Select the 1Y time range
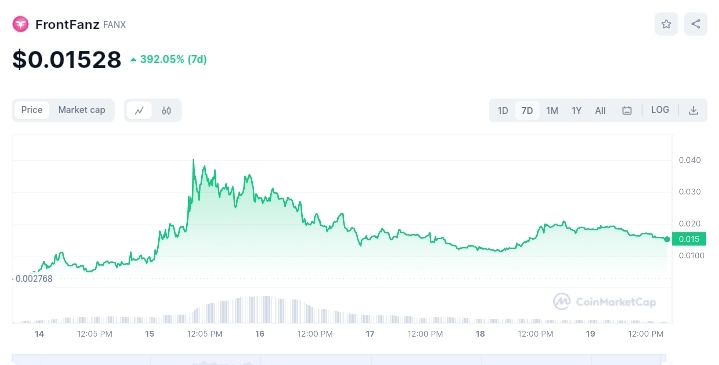This screenshot has width=719, height=365. 576,111
